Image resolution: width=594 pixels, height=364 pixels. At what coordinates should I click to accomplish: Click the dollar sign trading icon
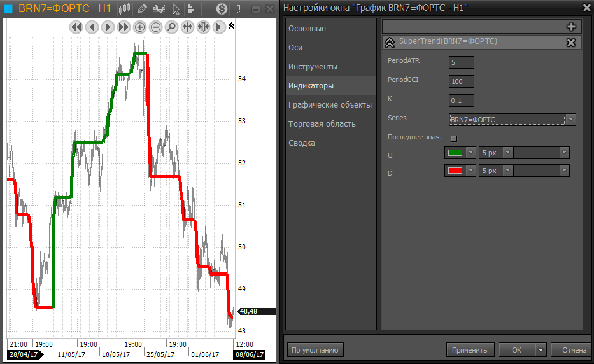pyautogui.click(x=222, y=9)
